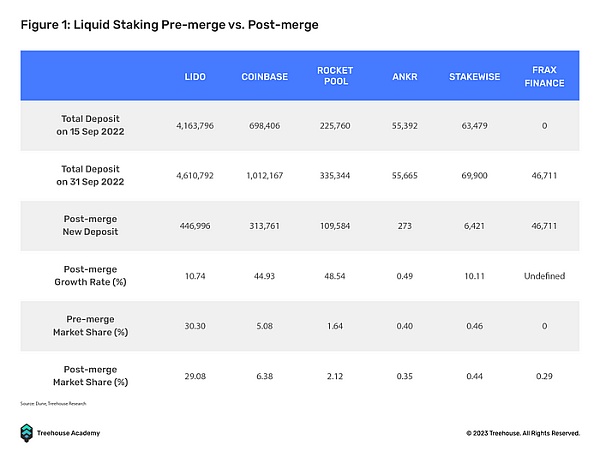Click Rocket Pool deposit value 335,344
The width and height of the screenshot is (600, 458).
click(335, 176)
